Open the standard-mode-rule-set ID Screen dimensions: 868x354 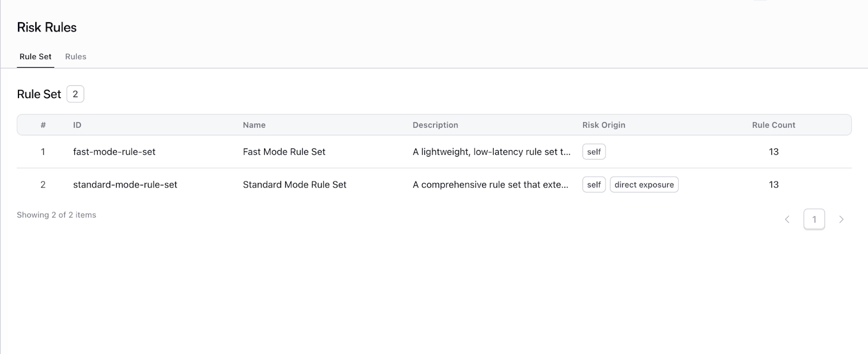(125, 184)
